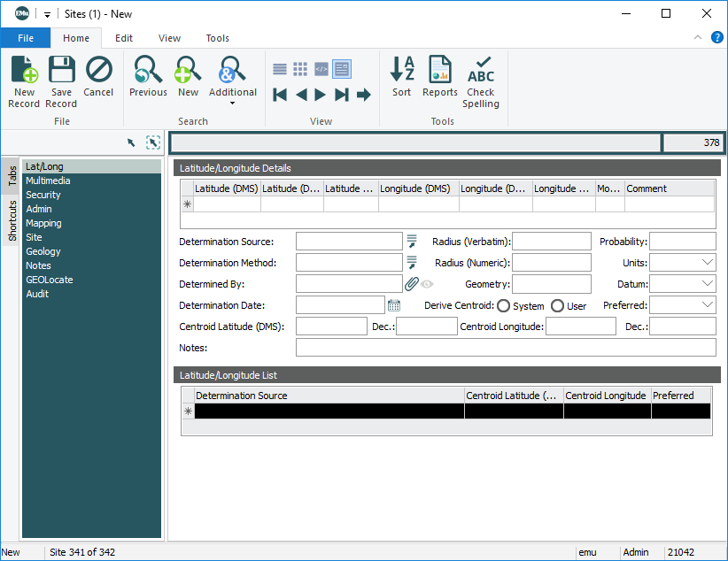728x561 pixels.
Task: Expand the Datum dropdown
Action: 707,284
